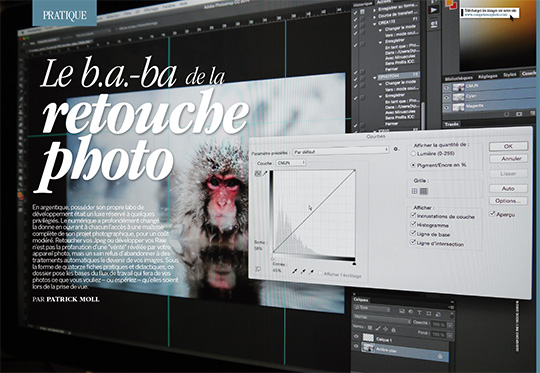
Task: Open the Fond fill slider arrow
Action: pos(450,335)
